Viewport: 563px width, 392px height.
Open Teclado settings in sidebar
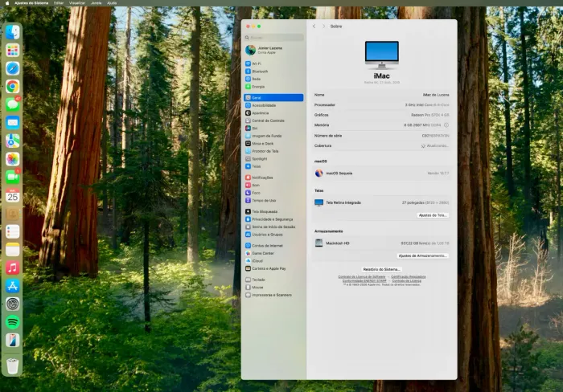[x=273, y=280]
